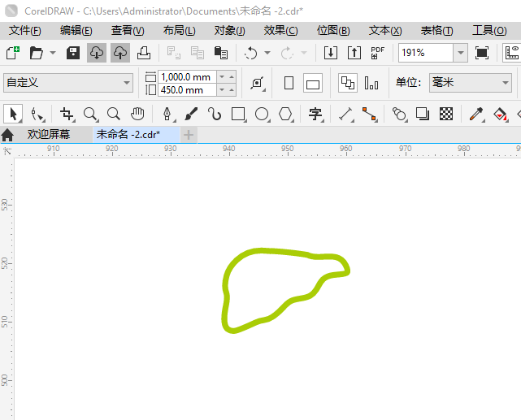
Task: Click the cloud upload icon
Action: pyautogui.click(x=120, y=53)
